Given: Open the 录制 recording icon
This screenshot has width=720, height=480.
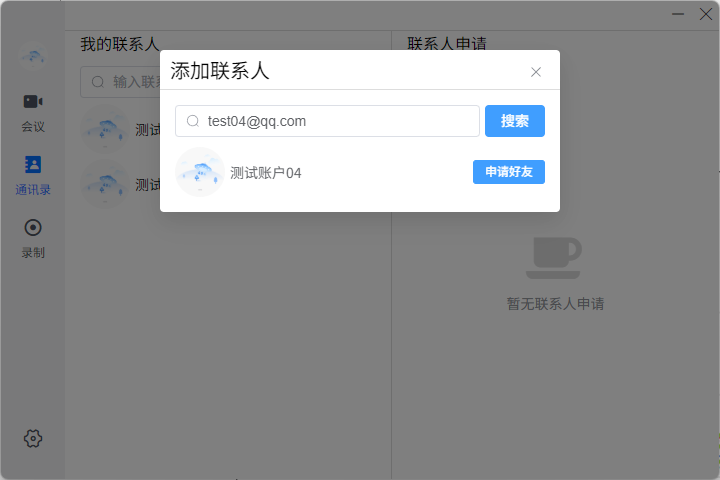Looking at the screenshot, I should 33,227.
